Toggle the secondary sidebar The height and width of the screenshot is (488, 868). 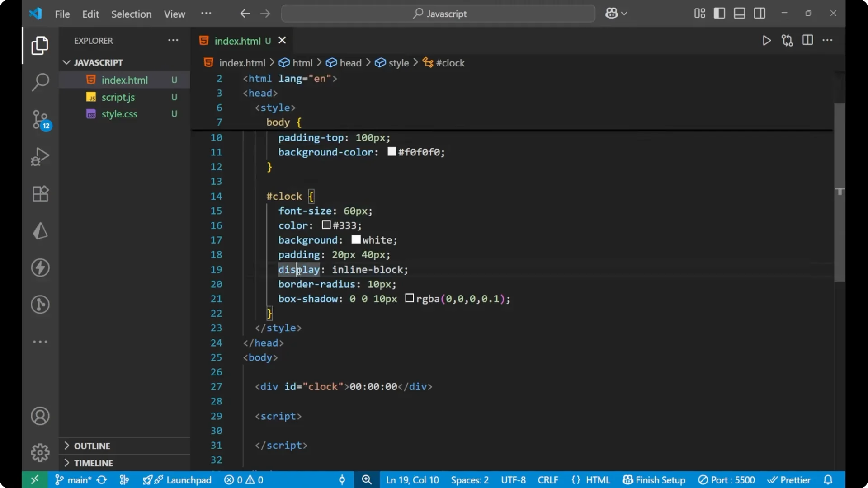[759, 13]
